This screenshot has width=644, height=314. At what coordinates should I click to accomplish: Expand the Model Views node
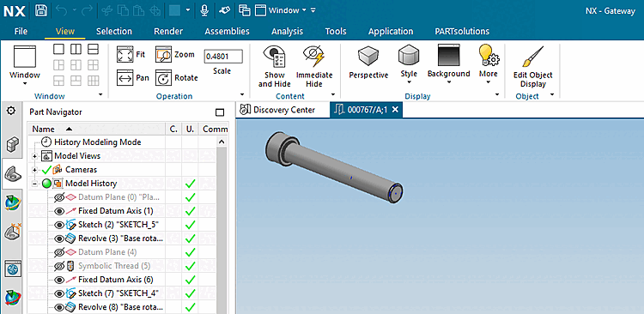(34, 156)
